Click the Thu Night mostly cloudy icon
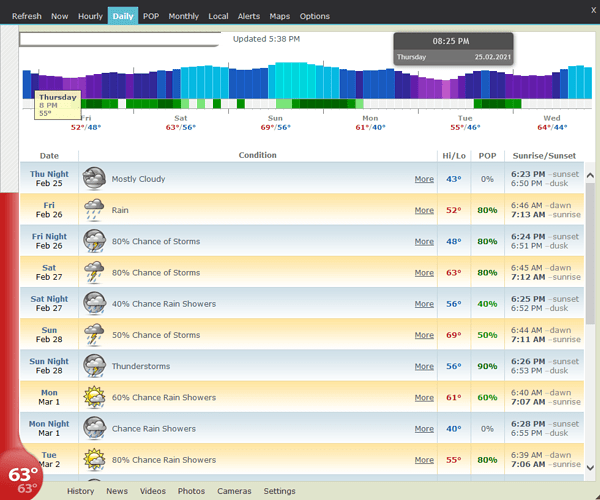 pos(95,179)
